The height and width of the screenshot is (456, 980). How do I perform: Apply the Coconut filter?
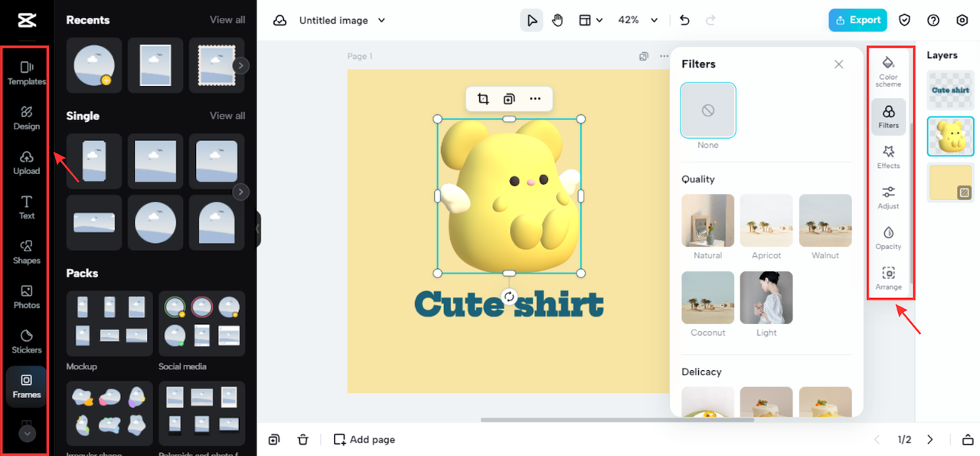pyautogui.click(x=708, y=298)
